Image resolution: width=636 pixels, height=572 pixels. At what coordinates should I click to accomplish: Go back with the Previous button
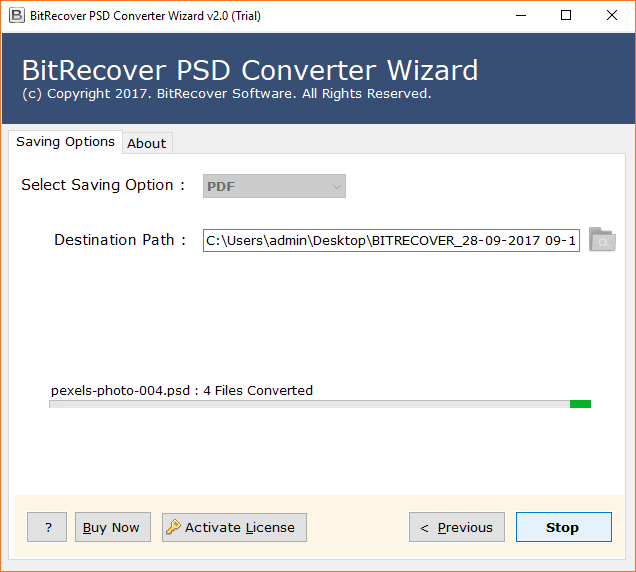click(457, 527)
